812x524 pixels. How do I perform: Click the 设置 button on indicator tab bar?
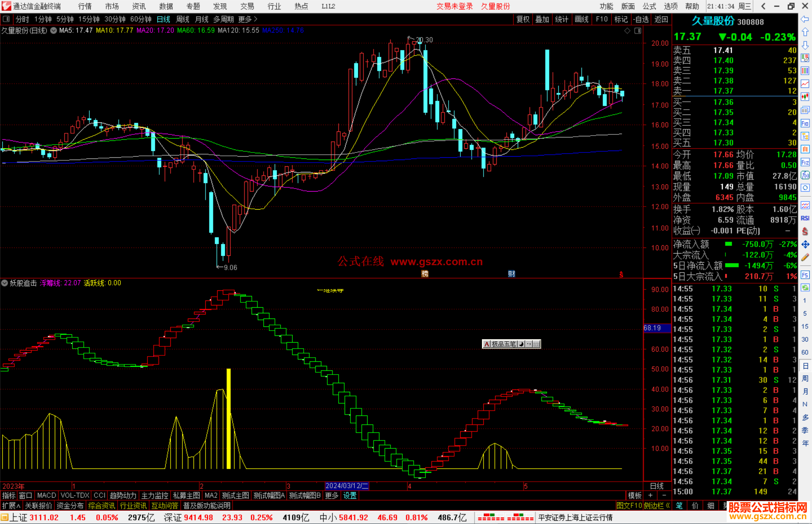[x=350, y=495]
